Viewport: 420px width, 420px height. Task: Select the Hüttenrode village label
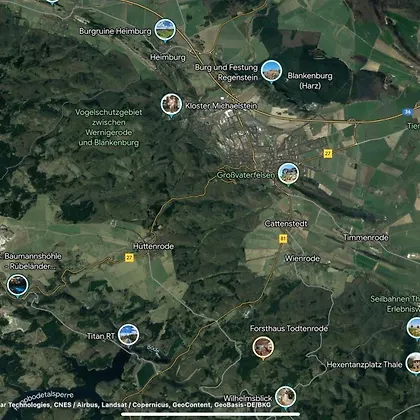(153, 246)
